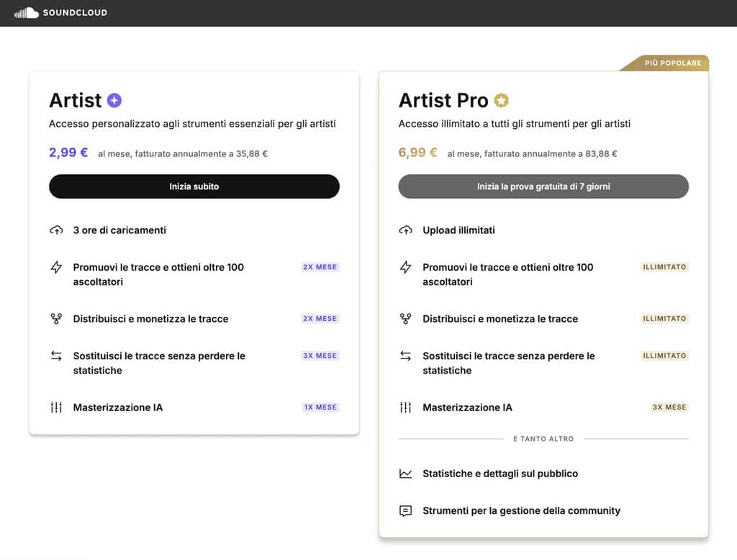
Task: Click the swap arrows icon in the Artist card
Action: point(56,356)
